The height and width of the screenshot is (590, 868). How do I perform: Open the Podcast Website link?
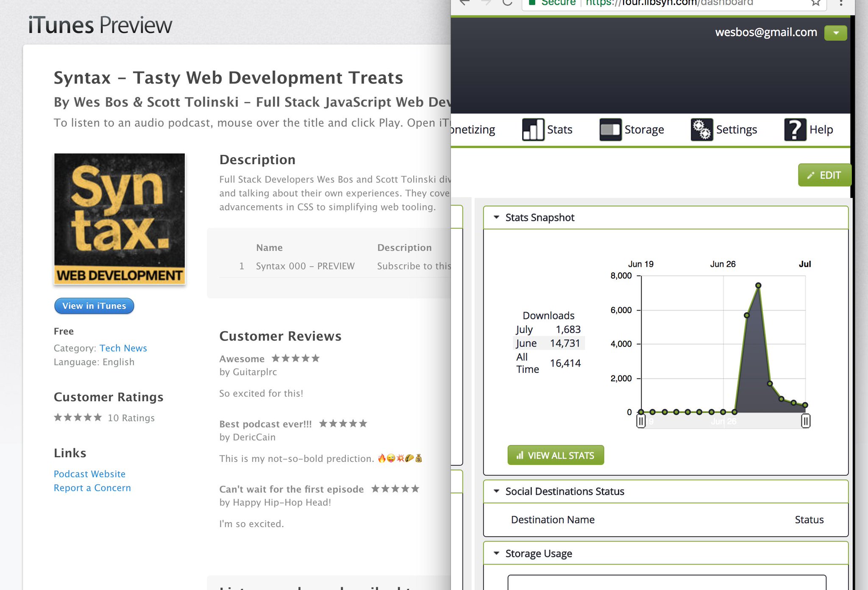click(x=89, y=474)
